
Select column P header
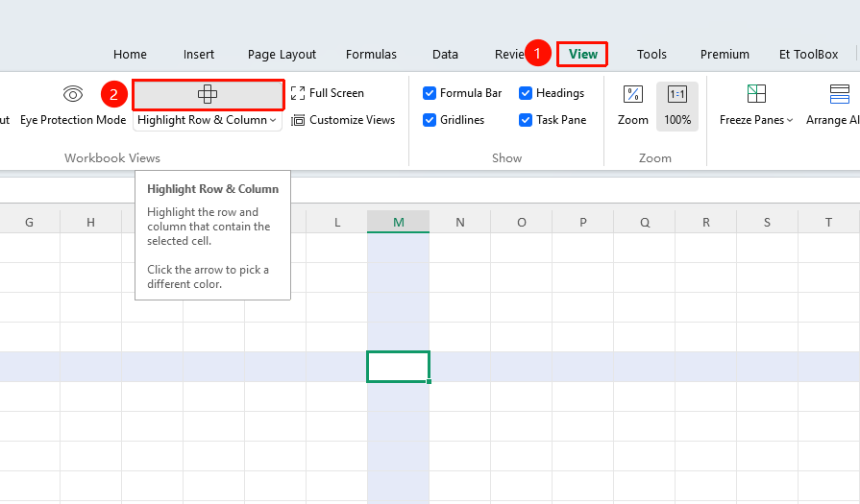pyautogui.click(x=582, y=222)
